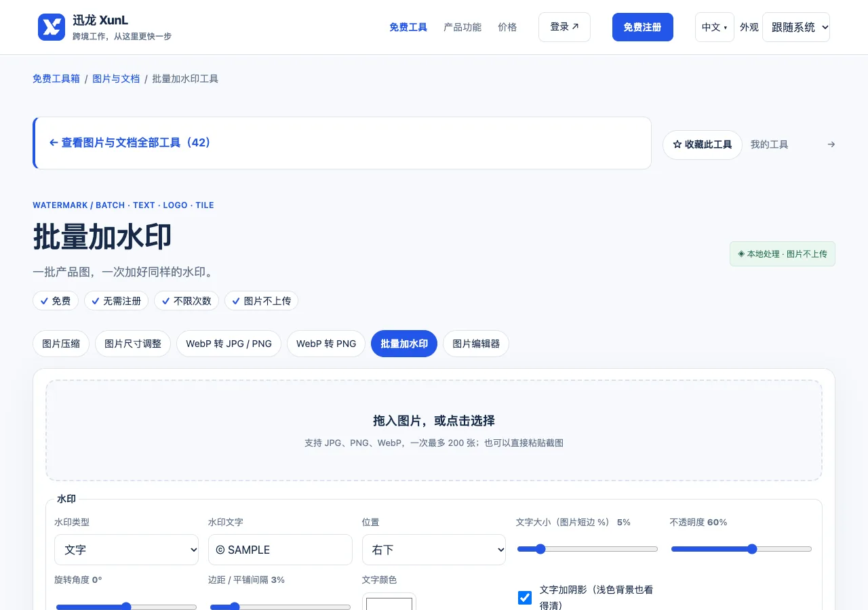The height and width of the screenshot is (610, 868).
Task: Open 产品功能 in the top navigation
Action: tap(462, 27)
